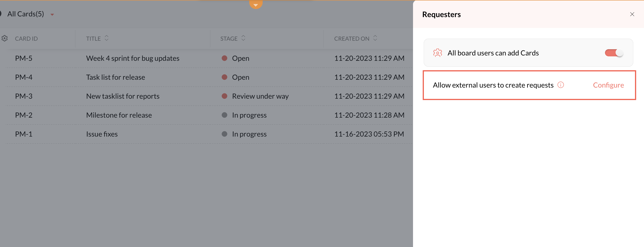
Task: Open the Milestone for release card
Action: click(119, 115)
